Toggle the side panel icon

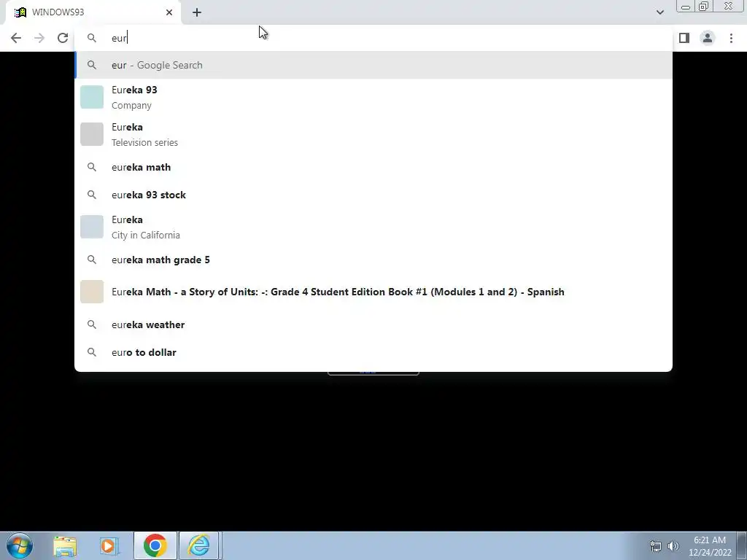coord(684,38)
